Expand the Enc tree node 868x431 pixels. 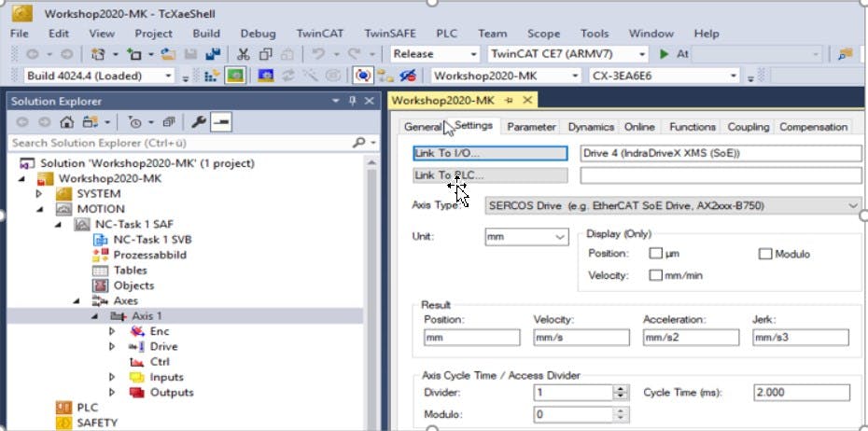tap(112, 331)
